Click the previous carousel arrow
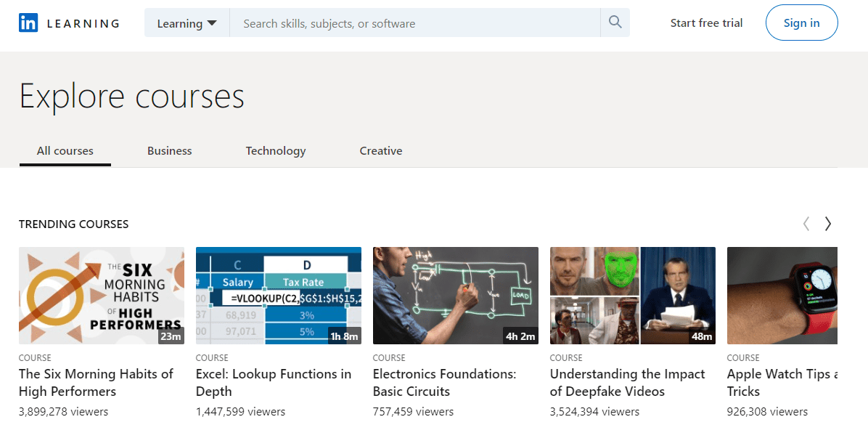Viewport: 868px width, 438px height. click(x=806, y=224)
